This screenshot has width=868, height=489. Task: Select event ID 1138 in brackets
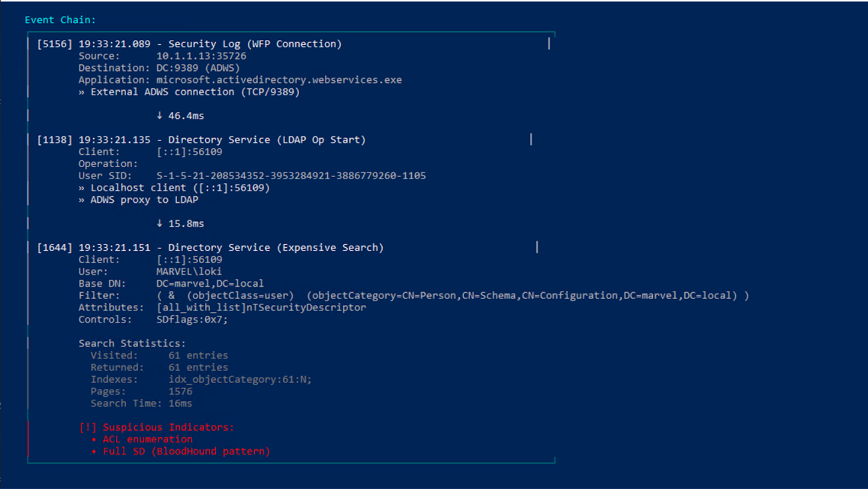tap(54, 140)
